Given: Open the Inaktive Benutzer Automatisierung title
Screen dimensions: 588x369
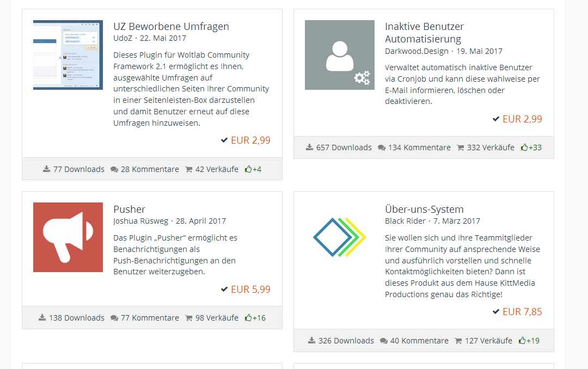Looking at the screenshot, I should [x=424, y=33].
